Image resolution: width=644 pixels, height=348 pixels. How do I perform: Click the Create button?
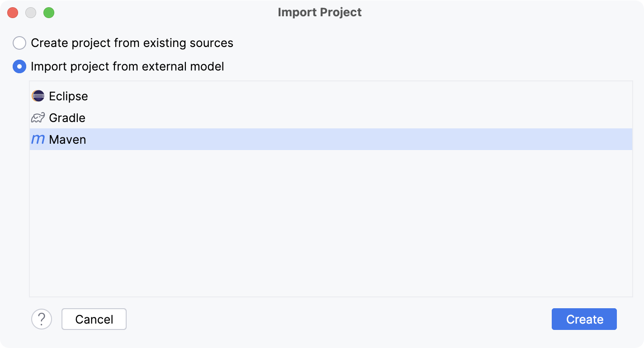pos(584,319)
